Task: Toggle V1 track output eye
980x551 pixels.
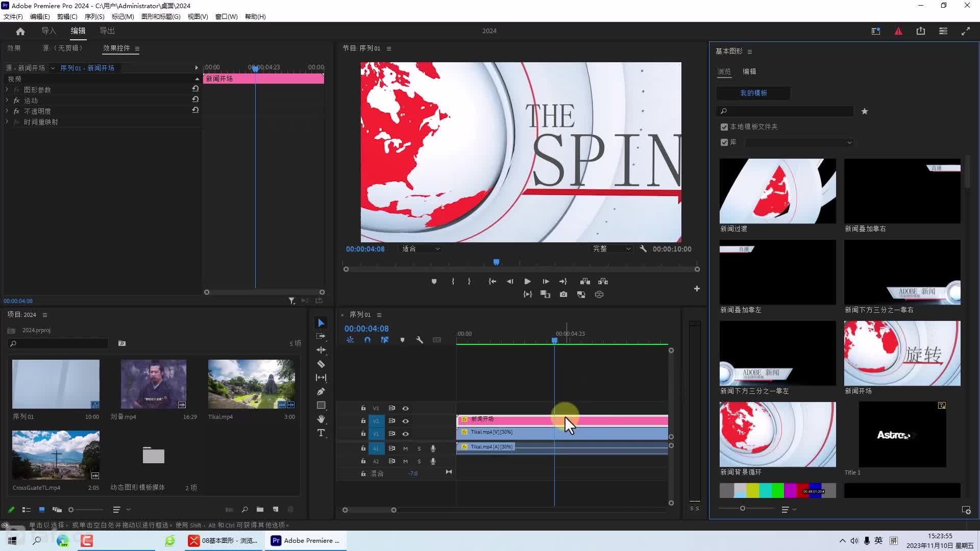Action: tap(405, 434)
